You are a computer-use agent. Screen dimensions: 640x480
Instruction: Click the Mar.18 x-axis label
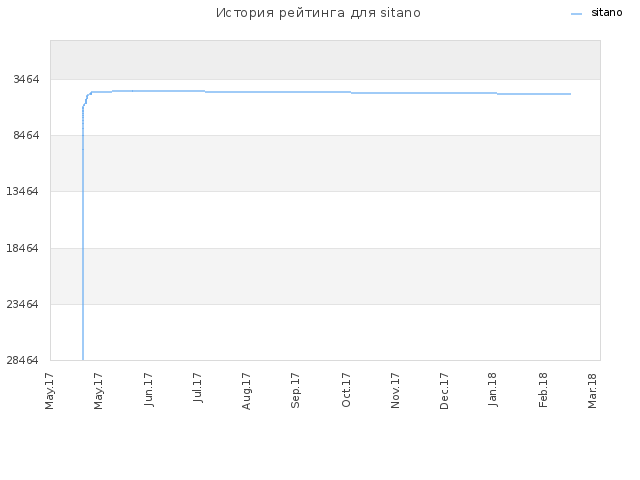point(592,391)
